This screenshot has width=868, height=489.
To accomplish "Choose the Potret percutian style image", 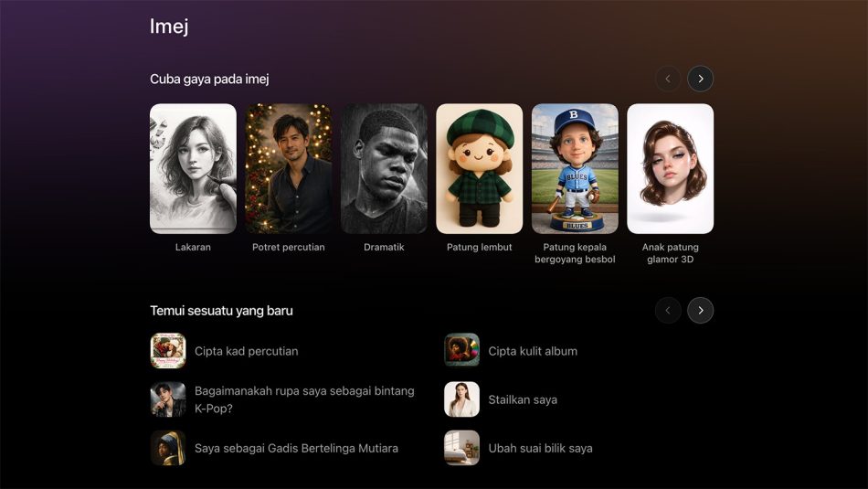I will tap(289, 169).
